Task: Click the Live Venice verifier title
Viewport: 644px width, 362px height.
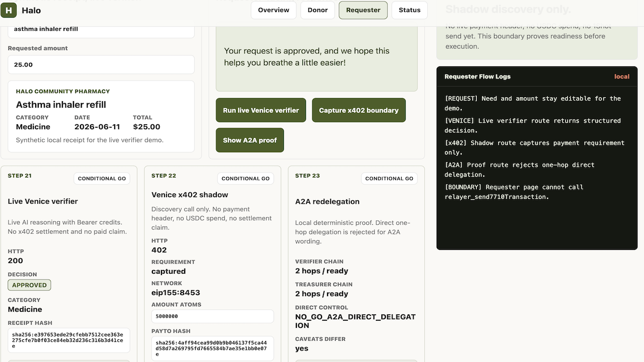Action: pos(43,201)
